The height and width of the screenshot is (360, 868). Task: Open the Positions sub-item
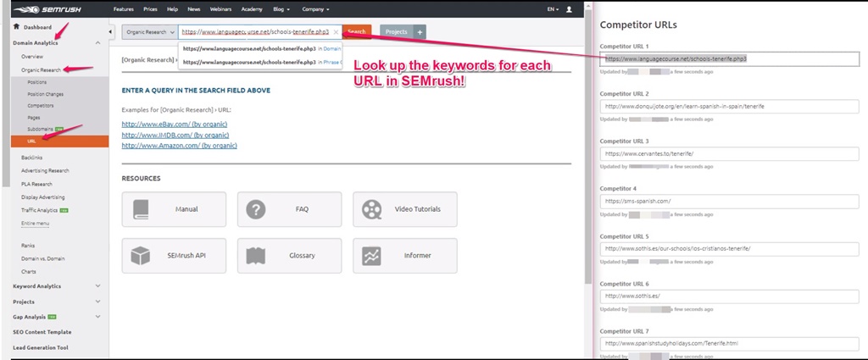pos(37,82)
